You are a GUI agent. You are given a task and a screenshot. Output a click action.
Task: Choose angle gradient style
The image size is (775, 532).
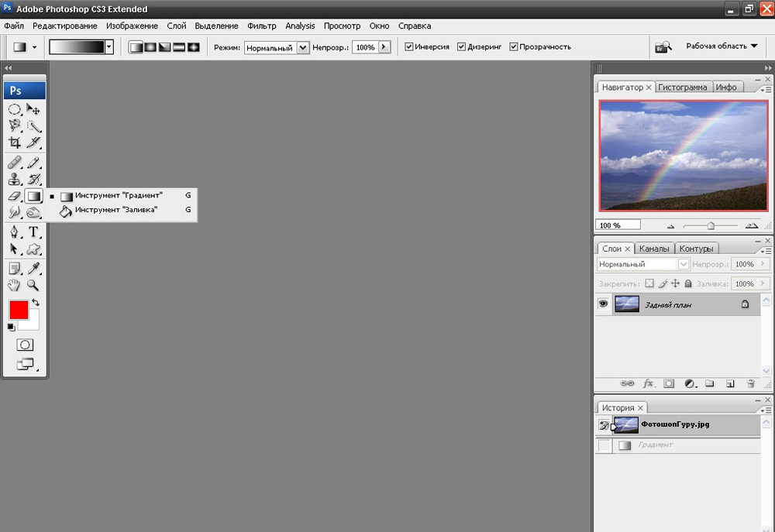click(164, 47)
